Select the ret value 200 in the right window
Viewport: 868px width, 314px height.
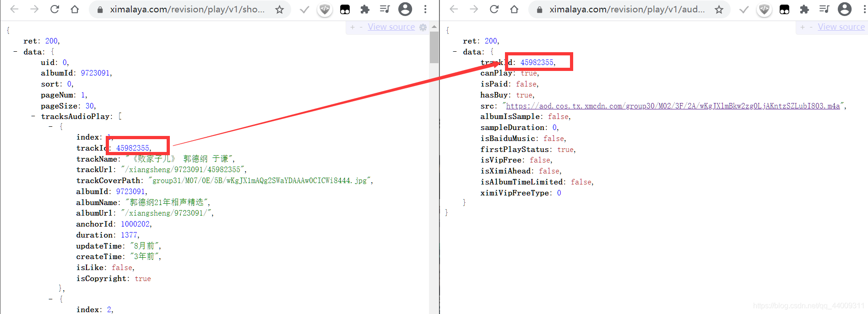[x=491, y=41]
